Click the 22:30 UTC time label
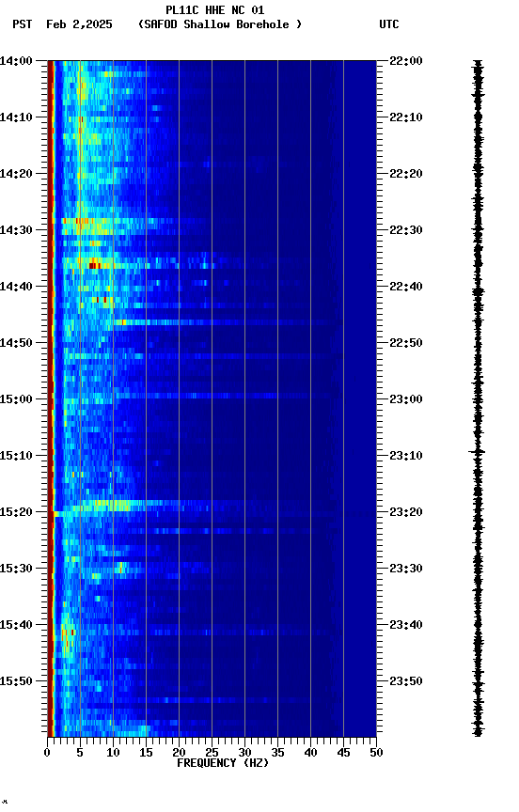The height and width of the screenshot is (812, 519). 406,230
